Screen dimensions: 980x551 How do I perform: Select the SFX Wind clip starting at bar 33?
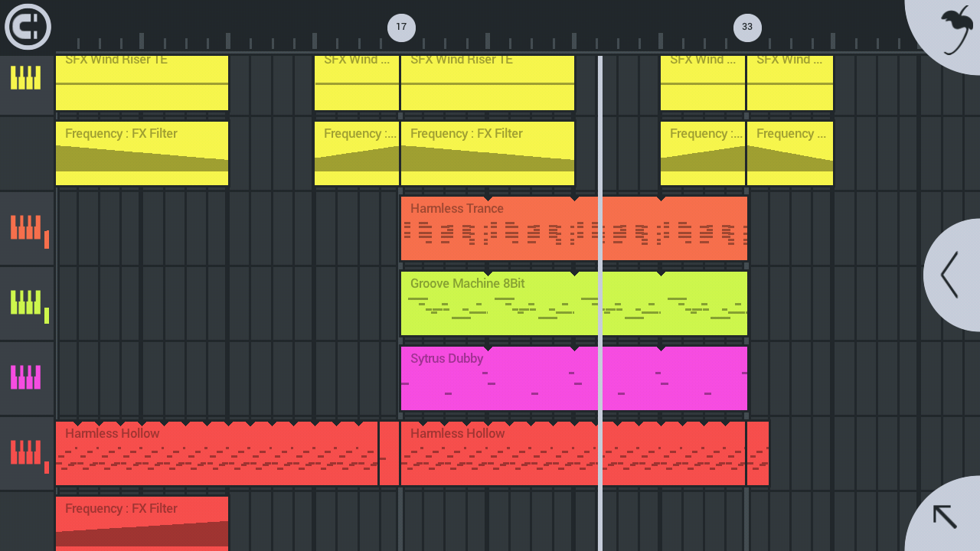(x=790, y=83)
